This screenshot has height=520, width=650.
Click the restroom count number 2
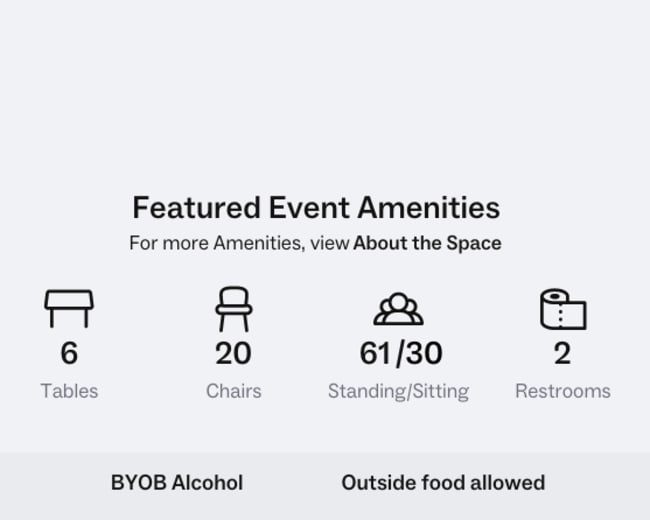pyautogui.click(x=563, y=353)
